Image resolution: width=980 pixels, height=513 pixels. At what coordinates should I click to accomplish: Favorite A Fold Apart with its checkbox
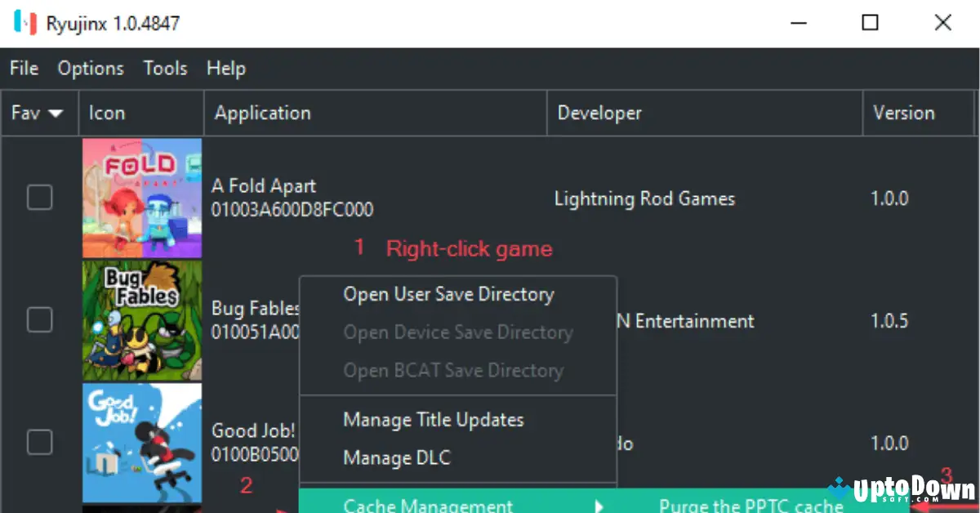coord(39,198)
